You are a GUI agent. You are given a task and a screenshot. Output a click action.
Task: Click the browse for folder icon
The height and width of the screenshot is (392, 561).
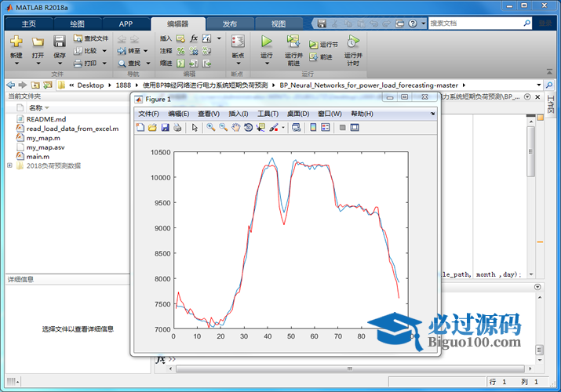tap(47, 85)
